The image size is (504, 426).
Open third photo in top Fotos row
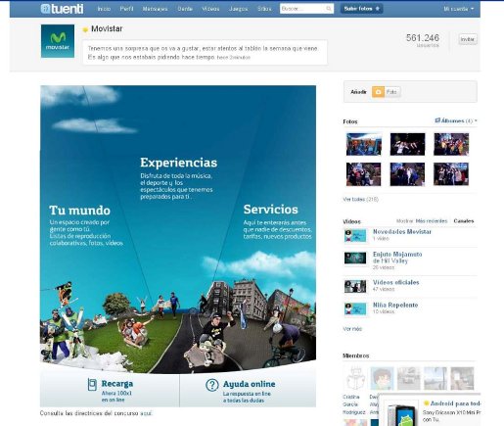coord(451,144)
